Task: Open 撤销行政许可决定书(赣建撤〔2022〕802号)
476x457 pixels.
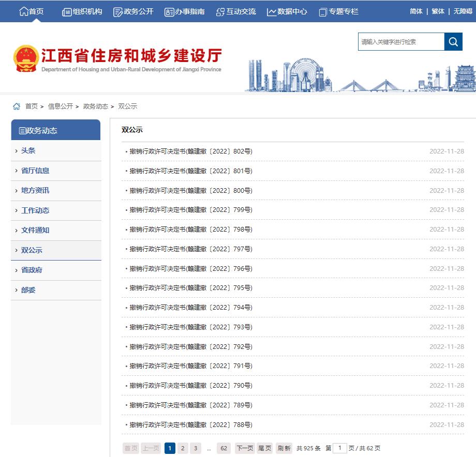Action: 191,151
